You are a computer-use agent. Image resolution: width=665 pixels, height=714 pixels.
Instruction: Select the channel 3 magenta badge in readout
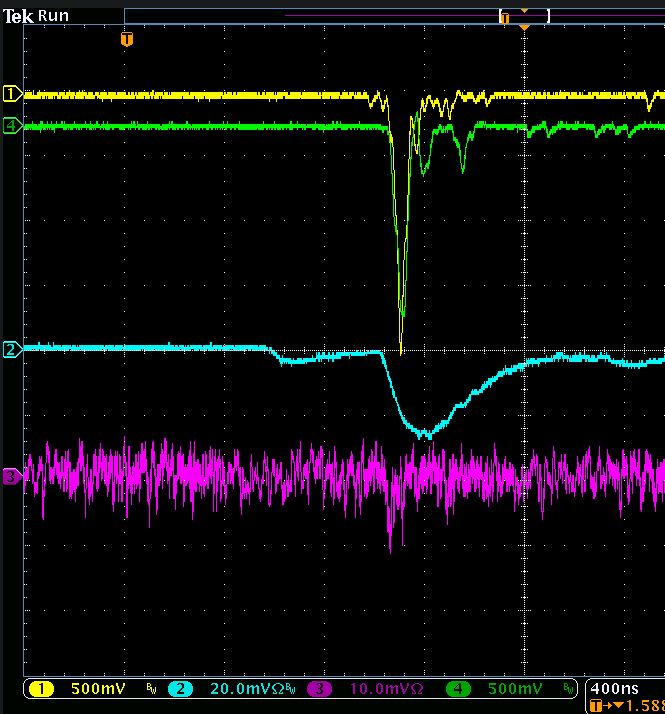point(320,689)
